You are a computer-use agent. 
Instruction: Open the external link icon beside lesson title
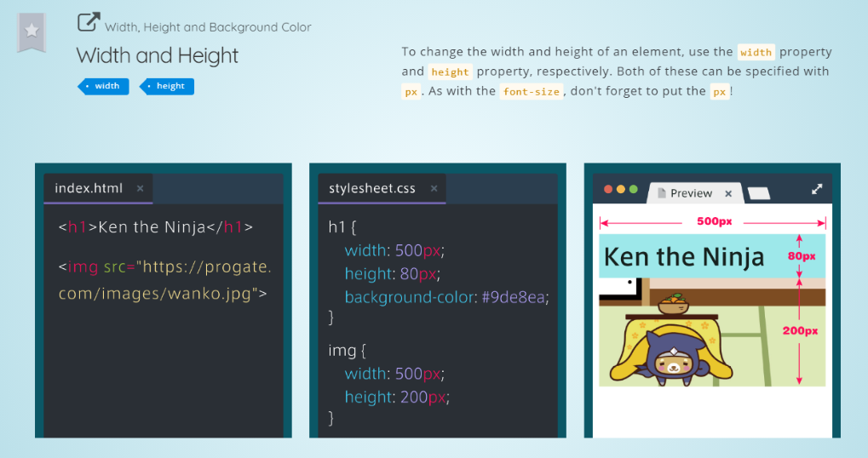click(89, 22)
